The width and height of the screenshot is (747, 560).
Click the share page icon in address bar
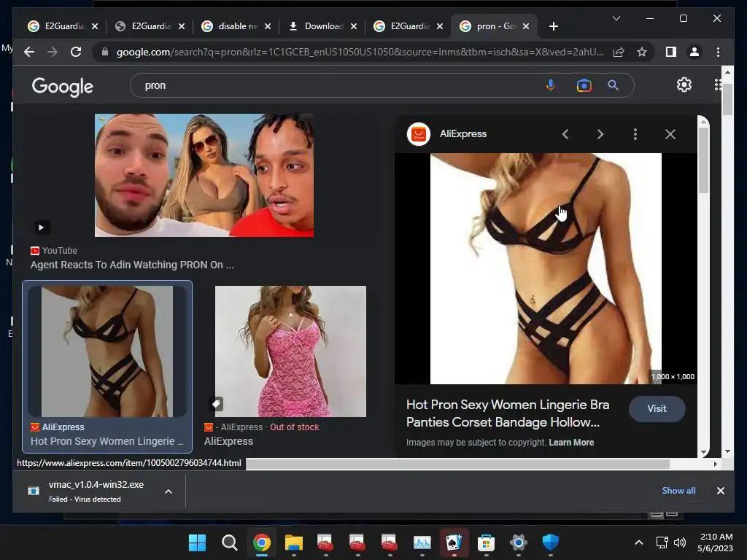(619, 52)
